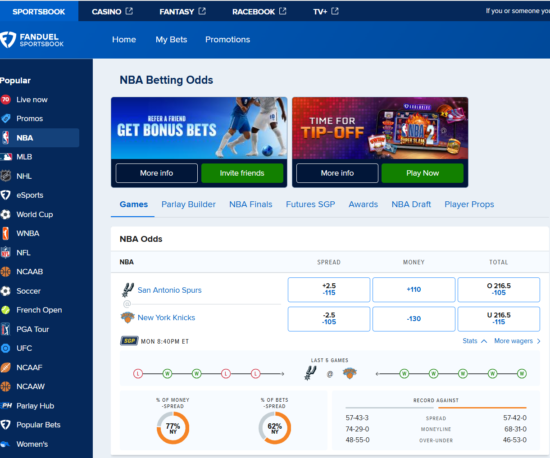Click the Popular Bets shield icon
This screenshot has height=458, width=550.
5,425
